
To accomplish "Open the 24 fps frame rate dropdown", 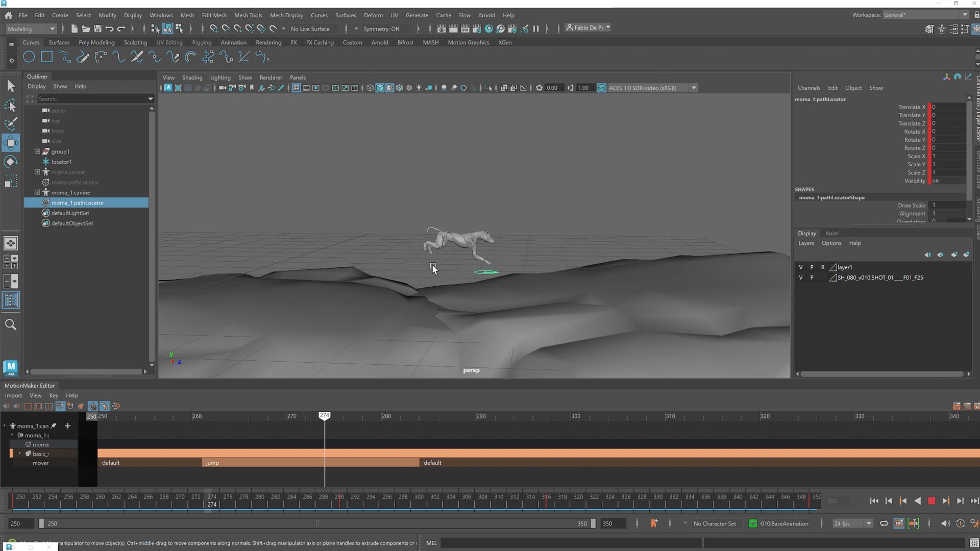I will pyautogui.click(x=868, y=523).
